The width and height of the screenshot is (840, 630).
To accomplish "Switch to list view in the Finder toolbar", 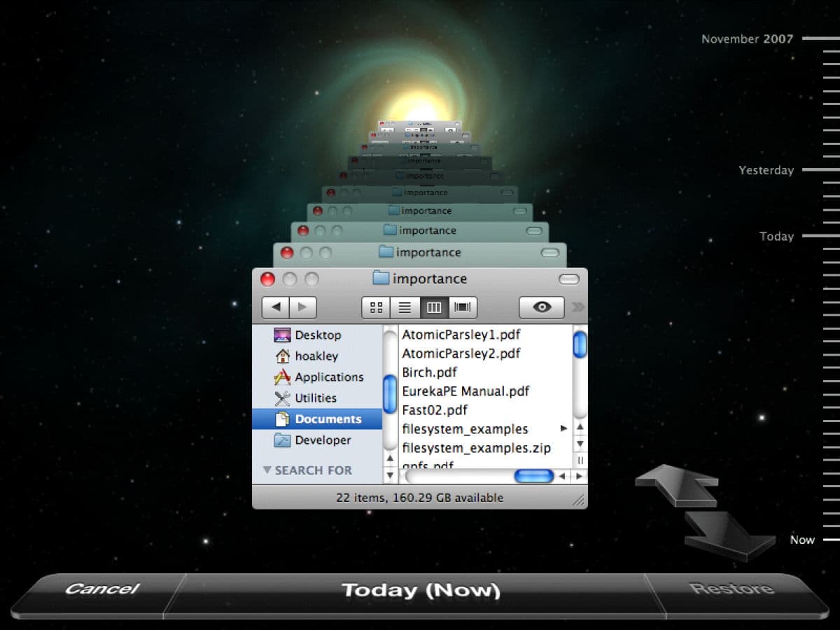I will click(x=405, y=307).
